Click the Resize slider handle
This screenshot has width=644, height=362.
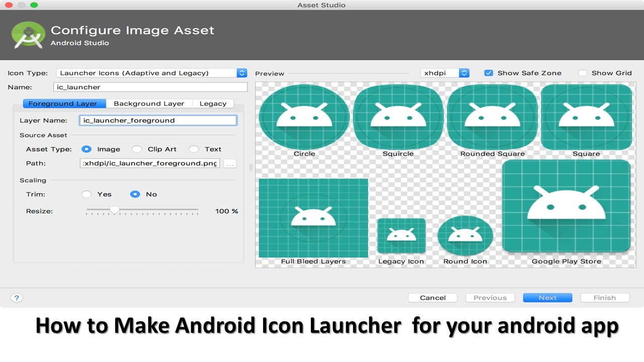coord(115,210)
